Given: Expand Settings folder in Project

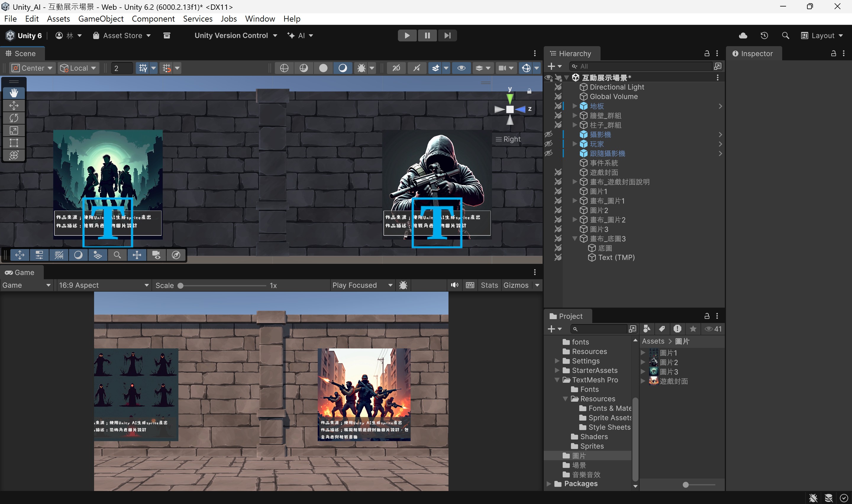Looking at the screenshot, I should coord(557,361).
